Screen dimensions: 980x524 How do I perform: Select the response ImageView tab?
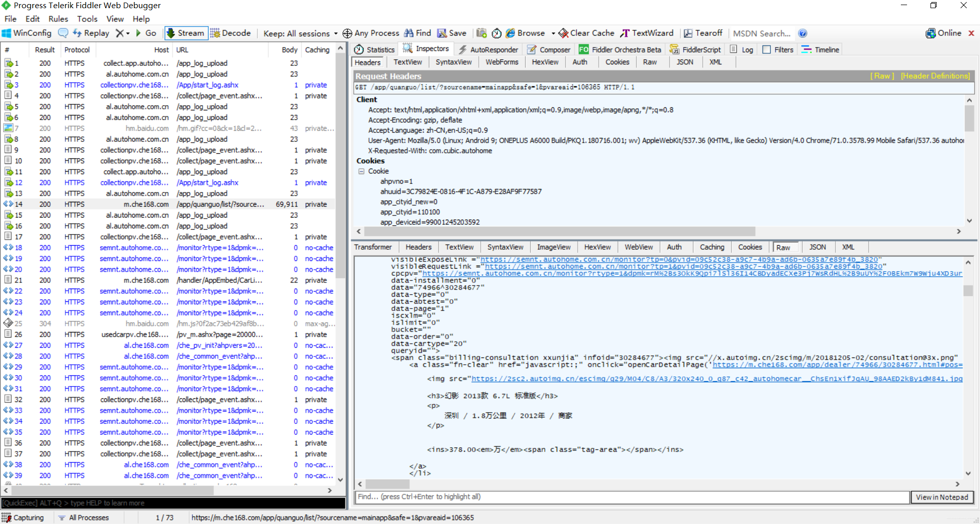coord(554,247)
